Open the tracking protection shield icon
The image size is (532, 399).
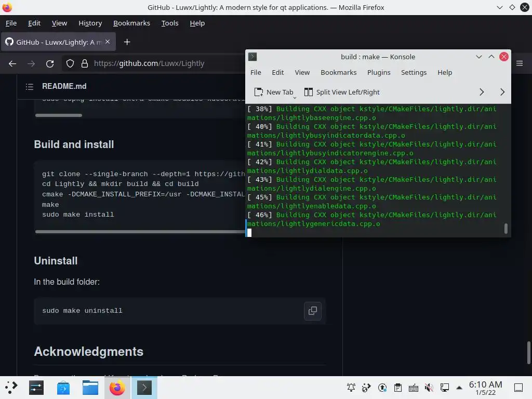(70, 63)
